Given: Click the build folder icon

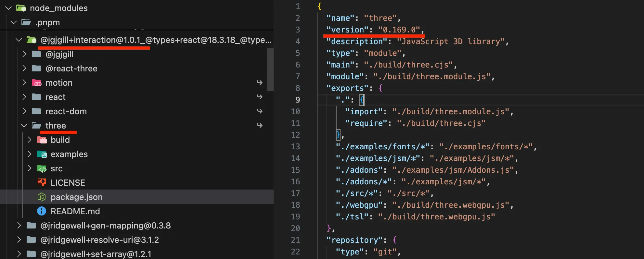Looking at the screenshot, I should tap(42, 140).
